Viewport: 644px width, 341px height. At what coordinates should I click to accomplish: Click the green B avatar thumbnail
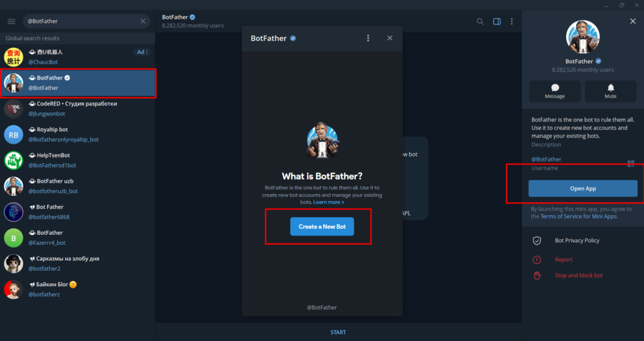click(x=14, y=238)
